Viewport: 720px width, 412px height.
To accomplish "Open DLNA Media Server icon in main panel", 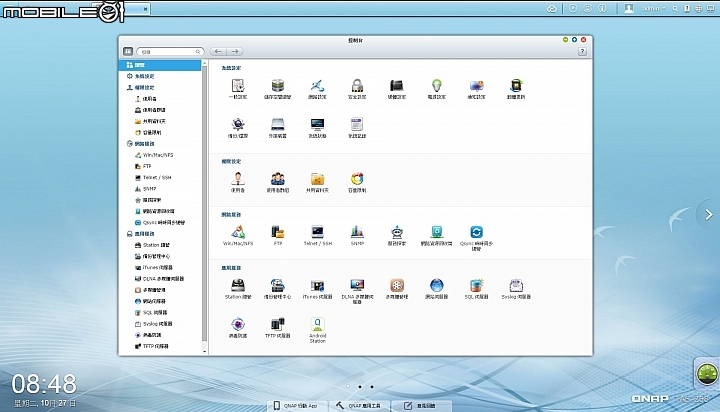I will pyautogui.click(x=357, y=285).
